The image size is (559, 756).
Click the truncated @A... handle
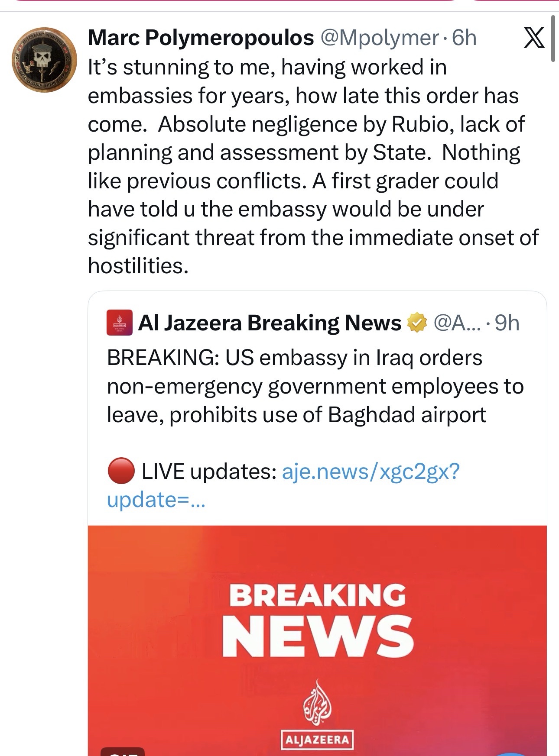tap(457, 323)
